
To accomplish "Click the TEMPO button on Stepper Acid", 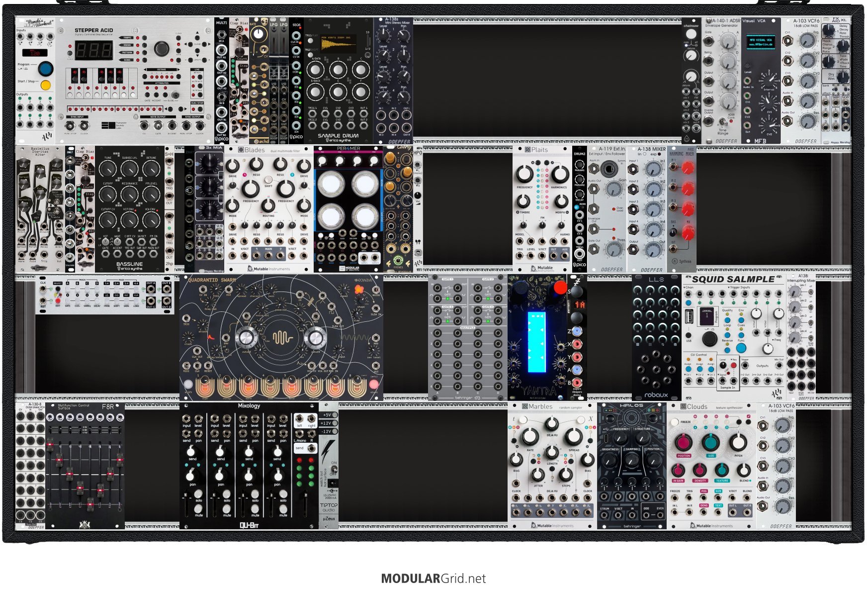I will pos(145,38).
